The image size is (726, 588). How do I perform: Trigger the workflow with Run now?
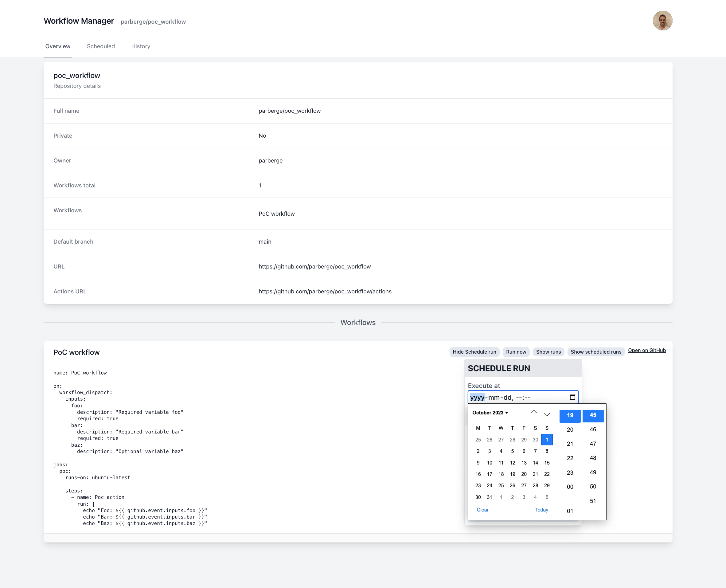[516, 352]
